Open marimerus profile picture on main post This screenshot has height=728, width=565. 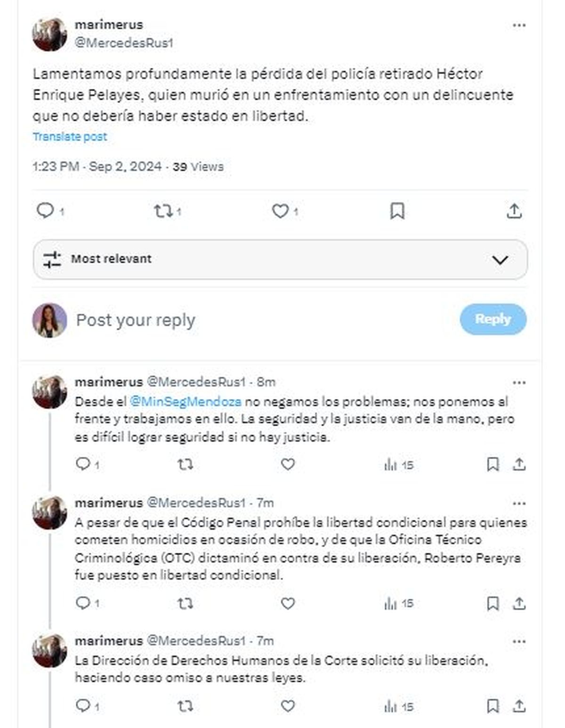click(x=49, y=34)
